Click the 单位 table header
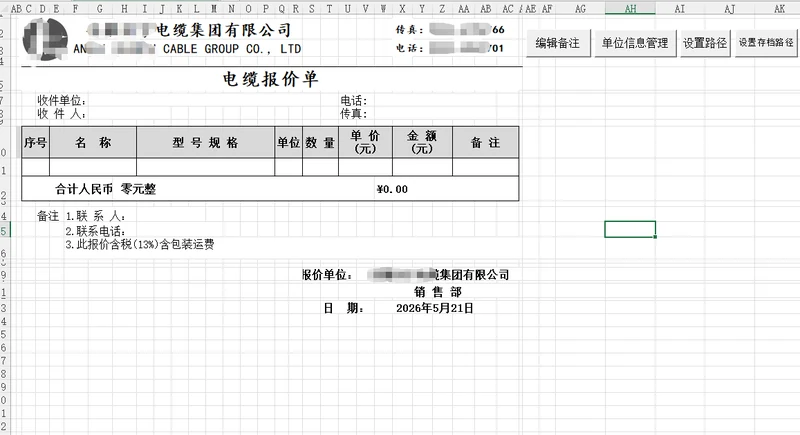The height and width of the screenshot is (435, 800). click(x=288, y=142)
